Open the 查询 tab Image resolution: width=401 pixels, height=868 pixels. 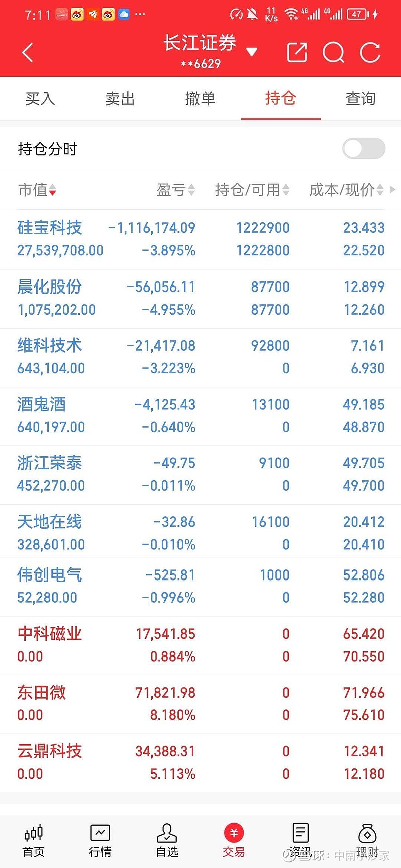click(x=361, y=99)
